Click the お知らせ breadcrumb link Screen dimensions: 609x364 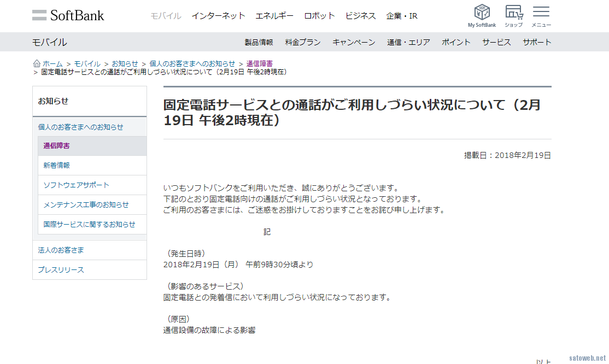tap(125, 63)
